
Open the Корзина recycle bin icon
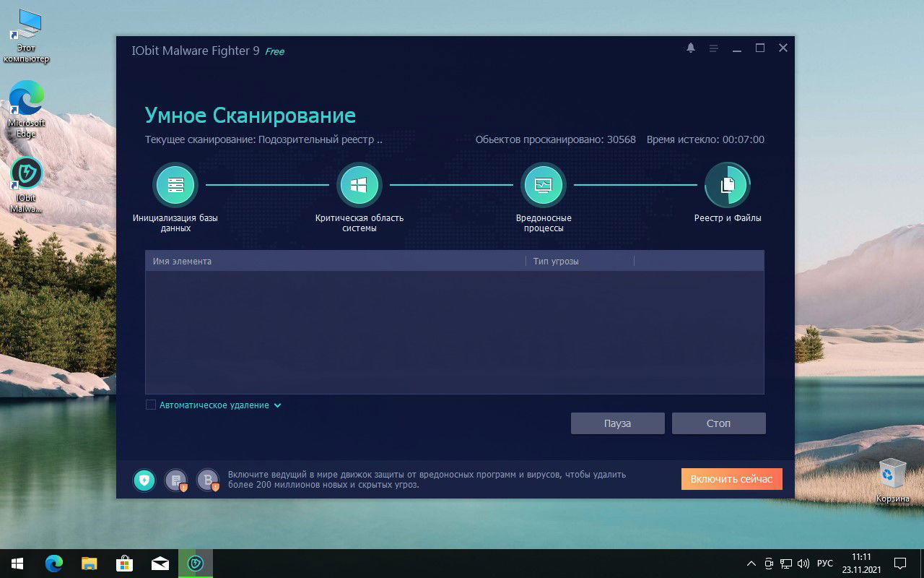point(893,480)
